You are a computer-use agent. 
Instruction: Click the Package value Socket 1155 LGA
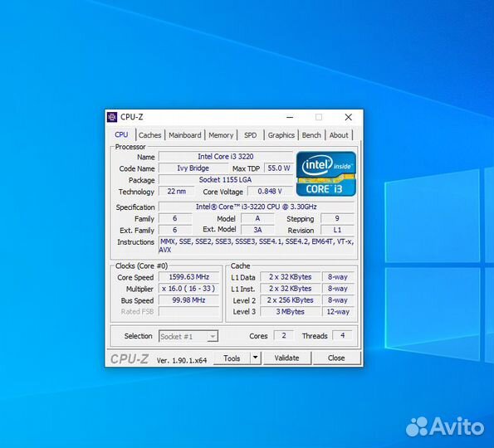(x=226, y=180)
